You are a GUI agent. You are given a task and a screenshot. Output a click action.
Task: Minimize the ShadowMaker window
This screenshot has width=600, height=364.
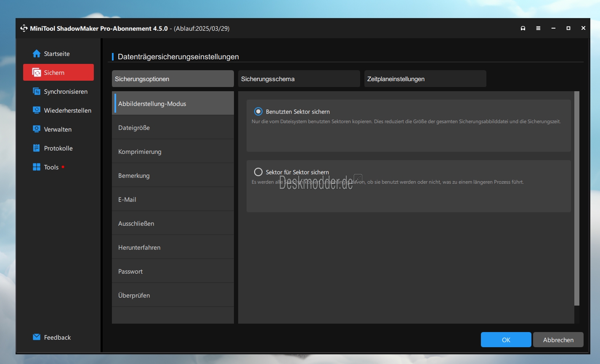[553, 28]
